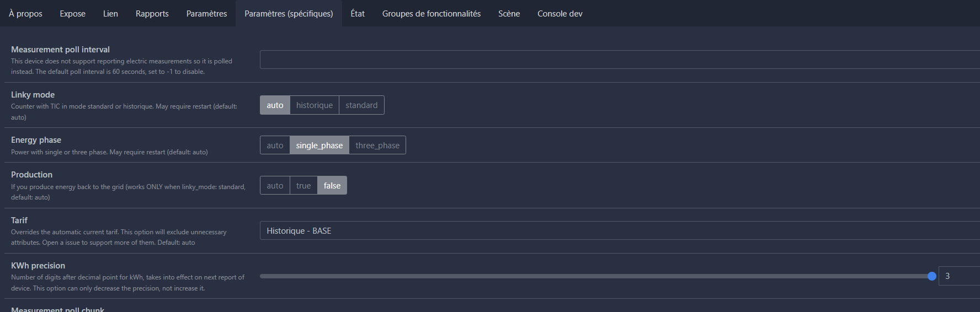Open the À propos tab
The height and width of the screenshot is (312, 980).
click(x=25, y=13)
